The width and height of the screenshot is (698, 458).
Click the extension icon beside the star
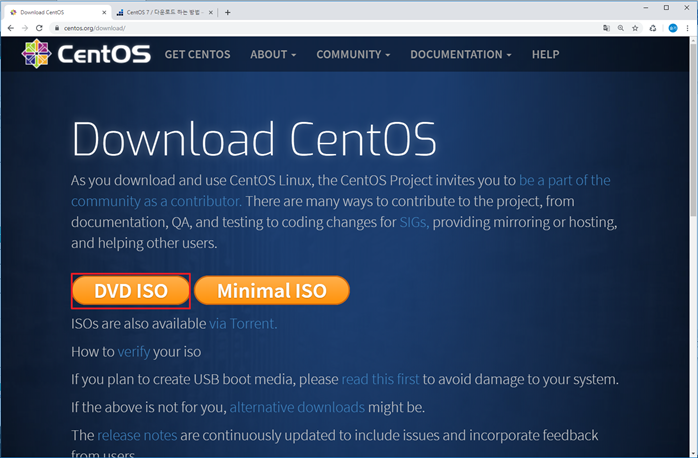[x=653, y=28]
